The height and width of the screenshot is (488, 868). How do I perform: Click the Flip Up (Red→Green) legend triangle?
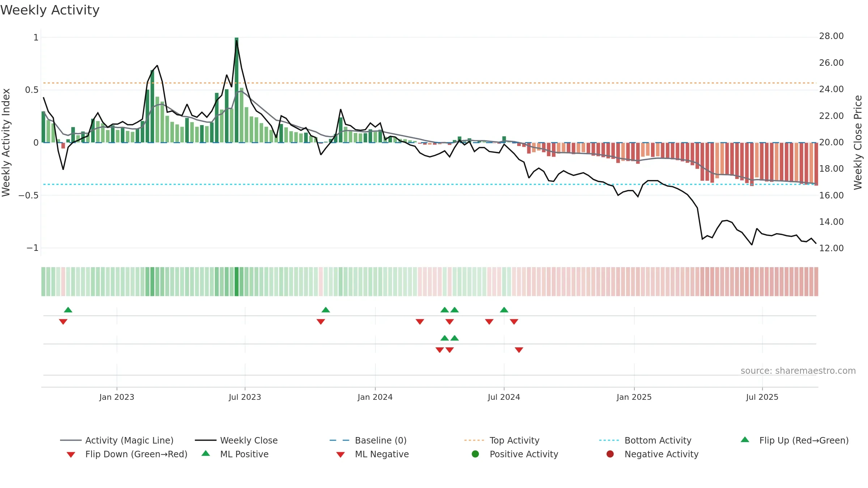pos(745,440)
